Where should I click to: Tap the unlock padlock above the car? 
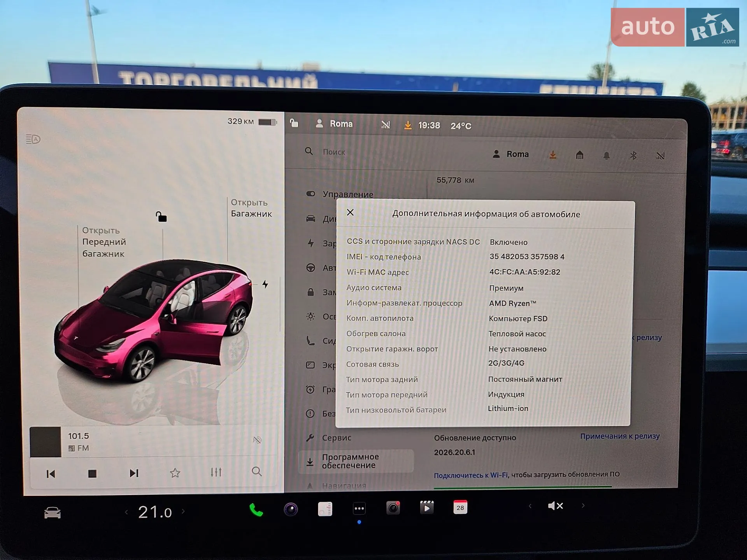click(x=161, y=217)
